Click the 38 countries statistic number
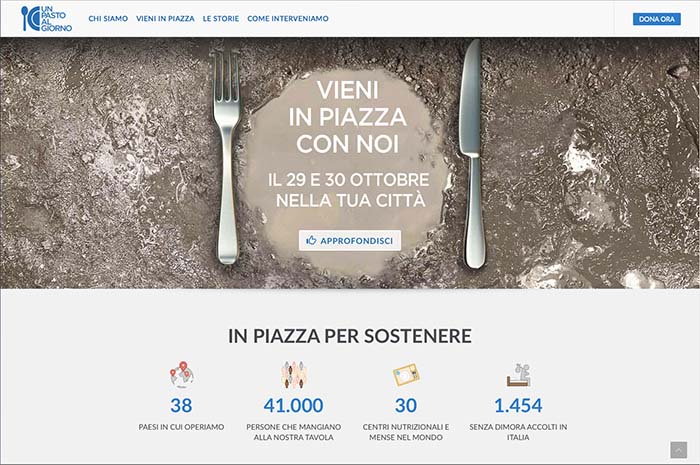The image size is (700, 465). [181, 406]
